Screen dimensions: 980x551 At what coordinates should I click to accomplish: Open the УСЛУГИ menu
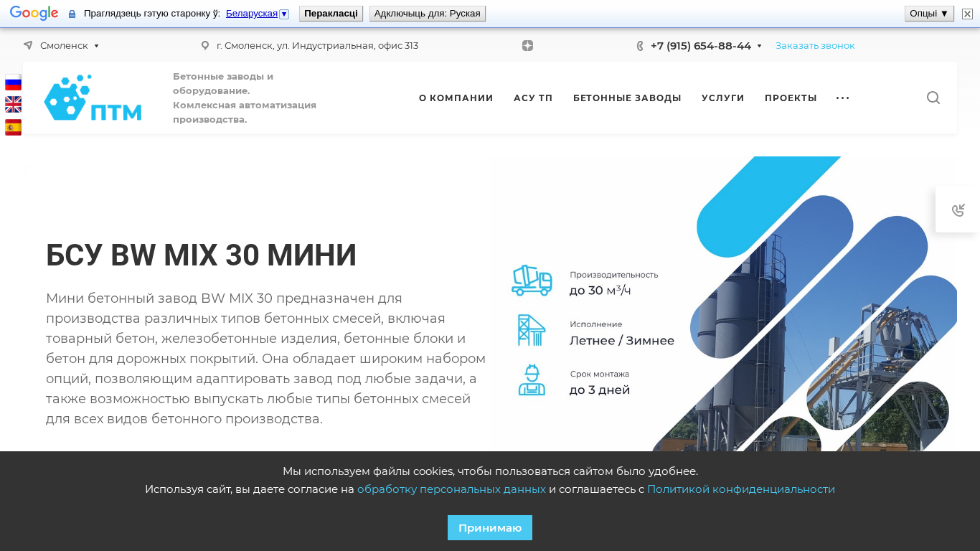click(723, 98)
